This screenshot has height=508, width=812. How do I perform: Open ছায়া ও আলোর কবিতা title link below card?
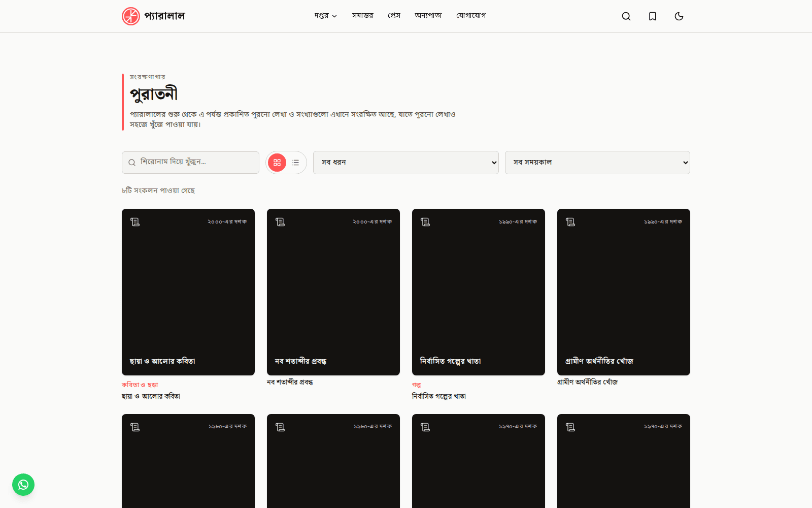point(151,396)
